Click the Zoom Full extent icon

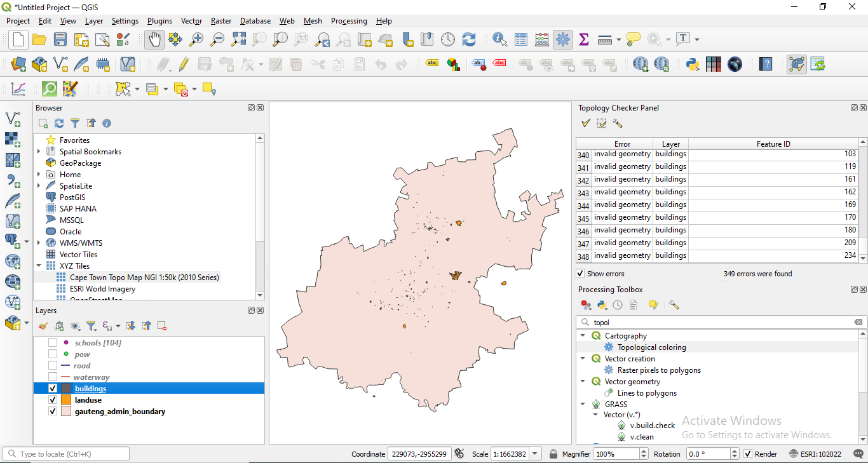[238, 39]
